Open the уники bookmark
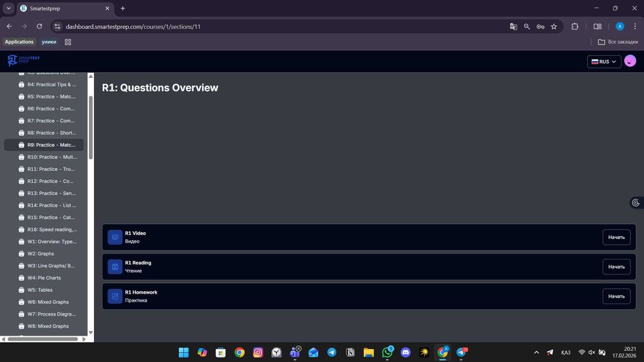This screenshot has width=644, height=362. click(49, 42)
